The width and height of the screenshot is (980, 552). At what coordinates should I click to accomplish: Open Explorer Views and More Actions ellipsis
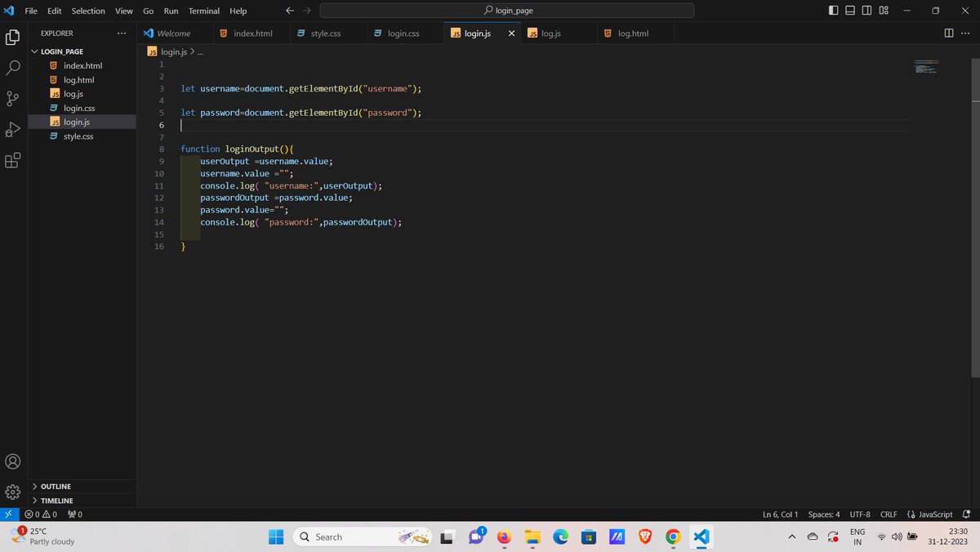pyautogui.click(x=122, y=33)
